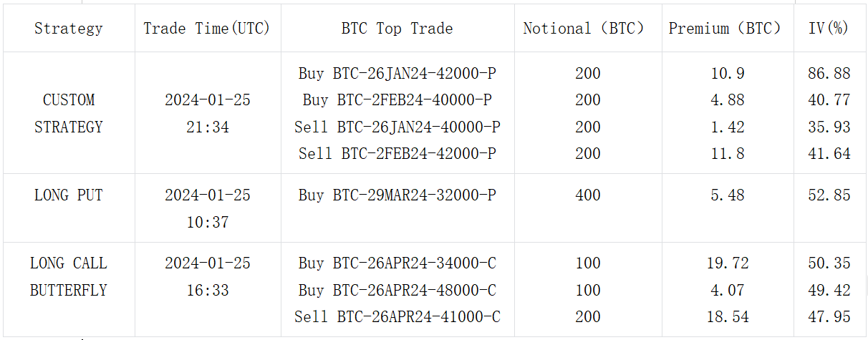Select the Buy BTC-26JAN24-42000-P trade
This screenshot has width=868, height=340.
pyautogui.click(x=397, y=73)
